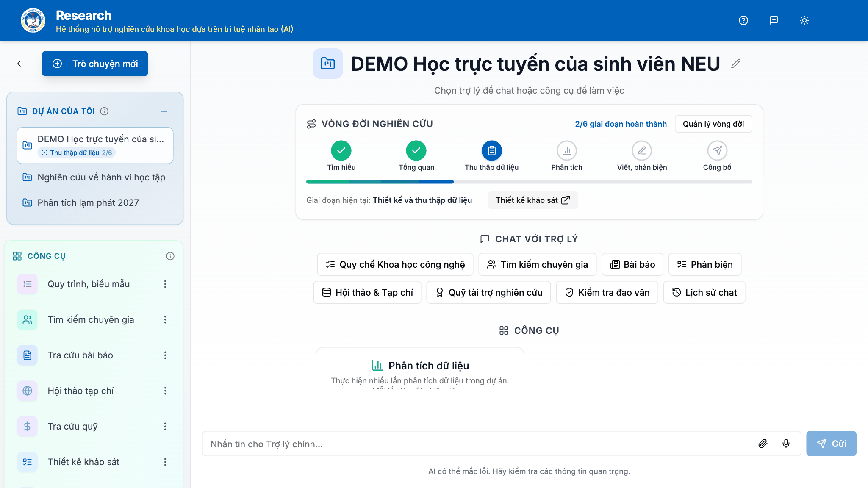Open the Thiết kế khảo sát external link
Viewport: 868px width, 488px height.
tap(532, 200)
